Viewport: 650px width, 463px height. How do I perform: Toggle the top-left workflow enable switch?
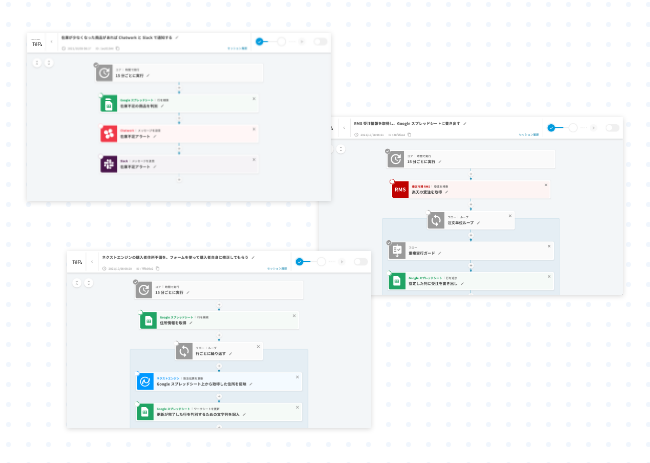tap(320, 42)
